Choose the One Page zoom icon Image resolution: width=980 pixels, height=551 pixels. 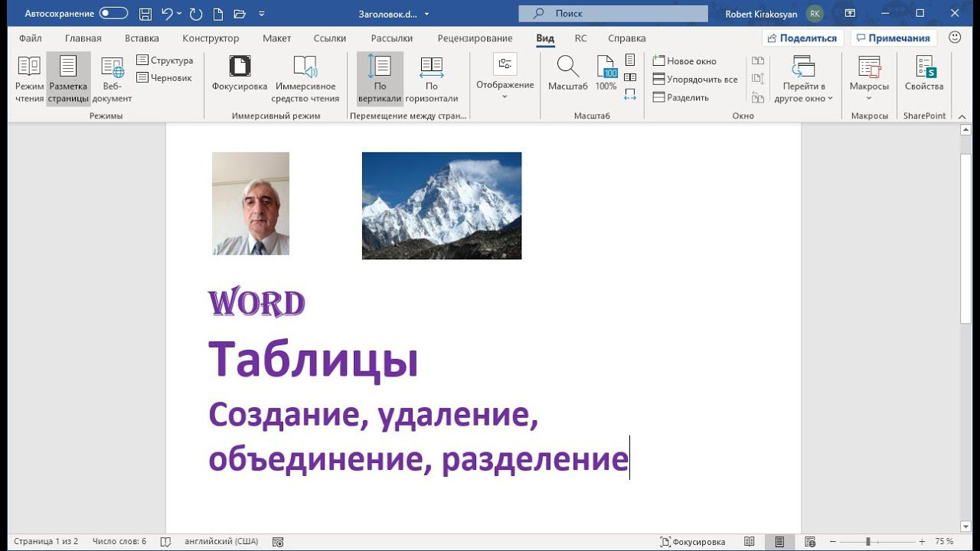[630, 60]
